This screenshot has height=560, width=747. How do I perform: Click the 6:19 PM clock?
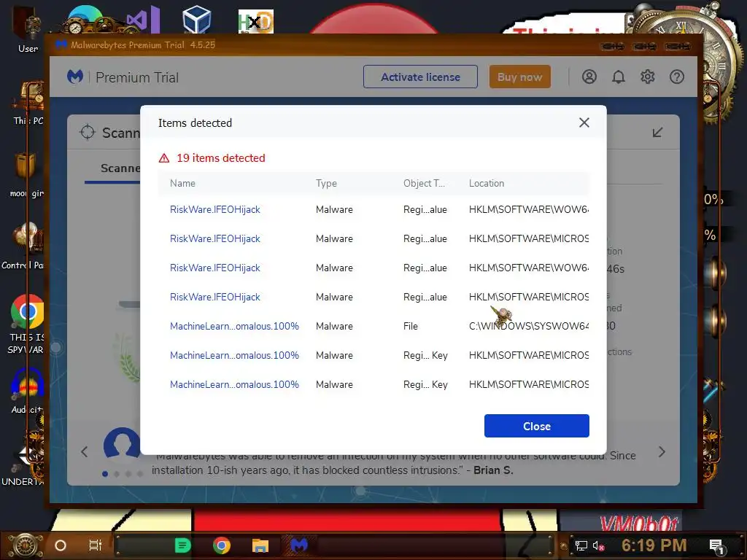pyautogui.click(x=654, y=545)
